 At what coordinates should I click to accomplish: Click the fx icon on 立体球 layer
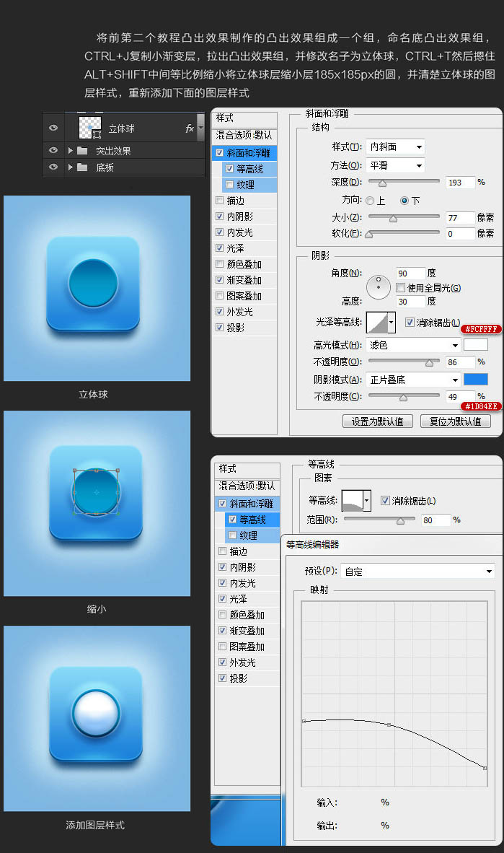point(189,128)
